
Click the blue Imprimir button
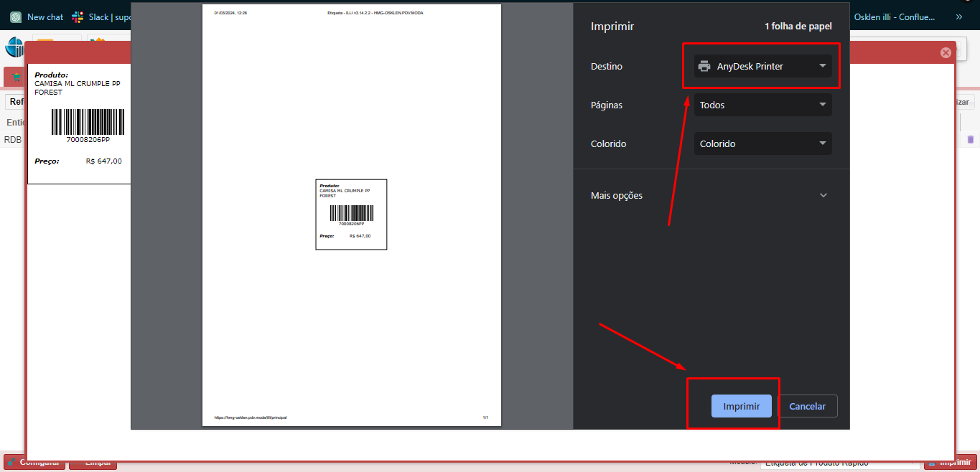click(741, 406)
